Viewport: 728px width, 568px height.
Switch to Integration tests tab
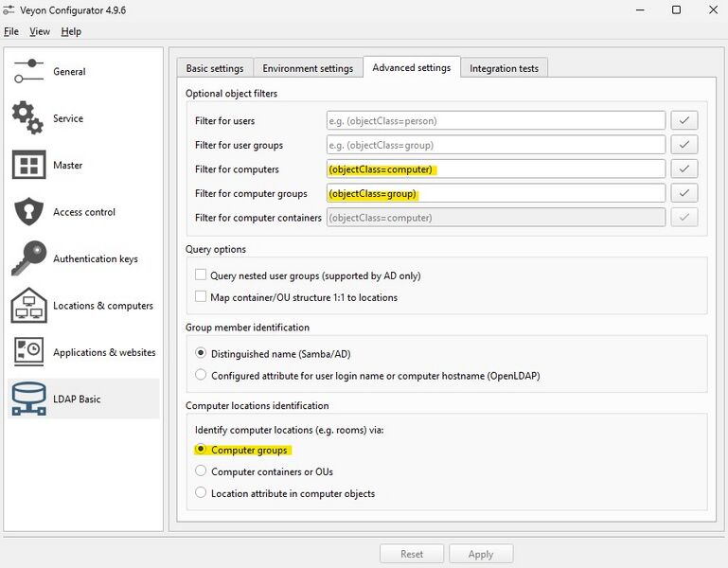(x=505, y=68)
